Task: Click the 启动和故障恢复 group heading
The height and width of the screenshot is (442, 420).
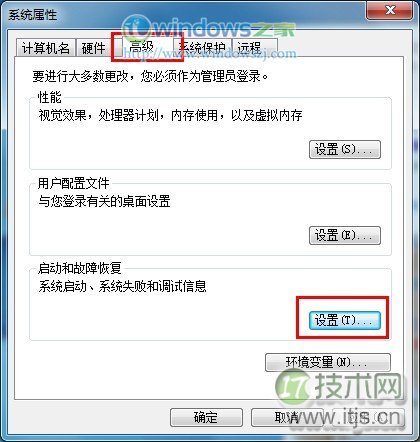Action: pos(79,268)
